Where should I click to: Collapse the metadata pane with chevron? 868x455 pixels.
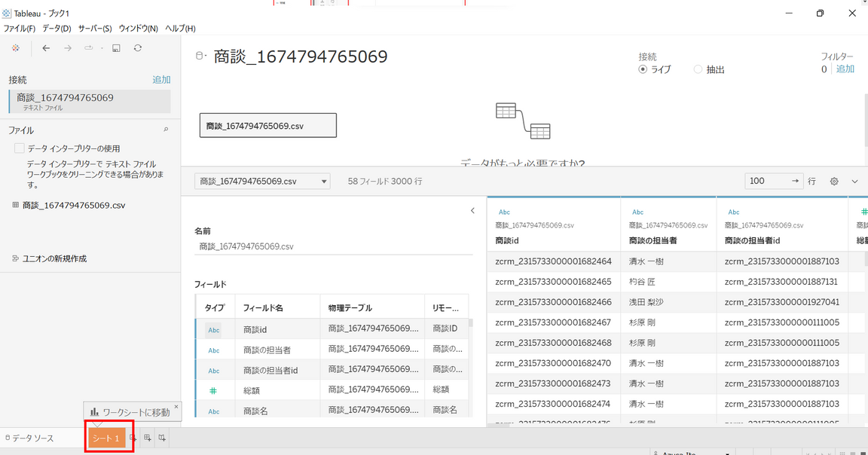(472, 210)
